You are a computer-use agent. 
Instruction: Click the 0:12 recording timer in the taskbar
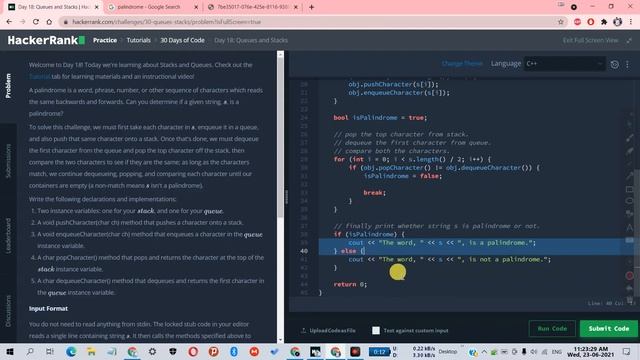pos(379,351)
